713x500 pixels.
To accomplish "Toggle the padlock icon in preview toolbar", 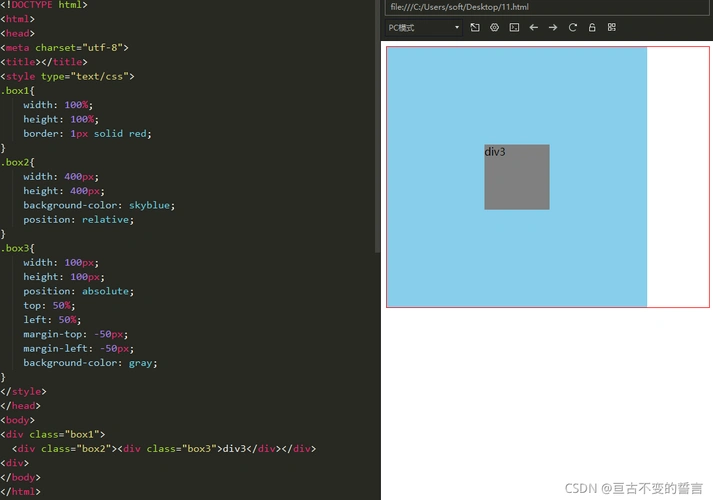I will tap(592, 28).
